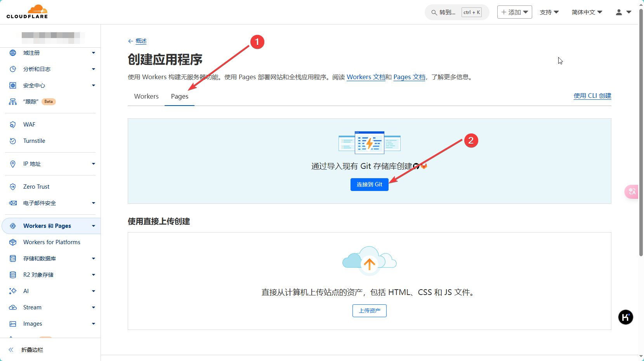The height and width of the screenshot is (361, 644).
Task: Open Workers for Platforms in sidebar
Action: coord(52,242)
